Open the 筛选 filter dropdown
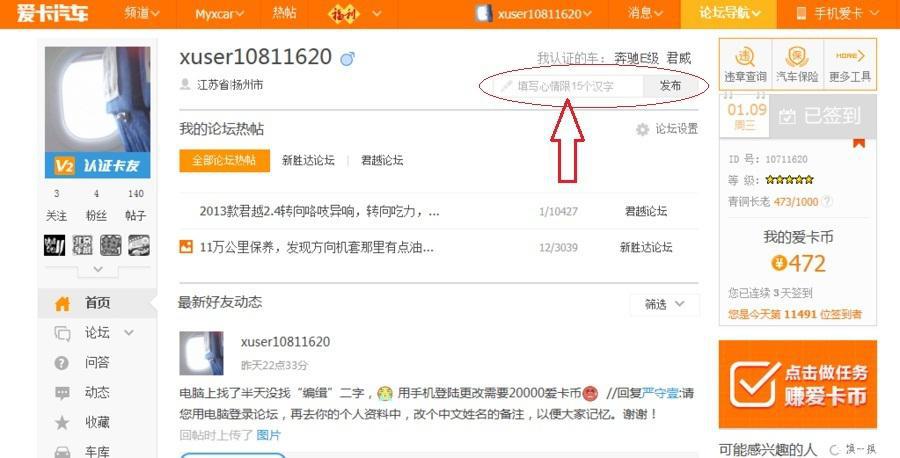900x458 pixels. tap(665, 304)
